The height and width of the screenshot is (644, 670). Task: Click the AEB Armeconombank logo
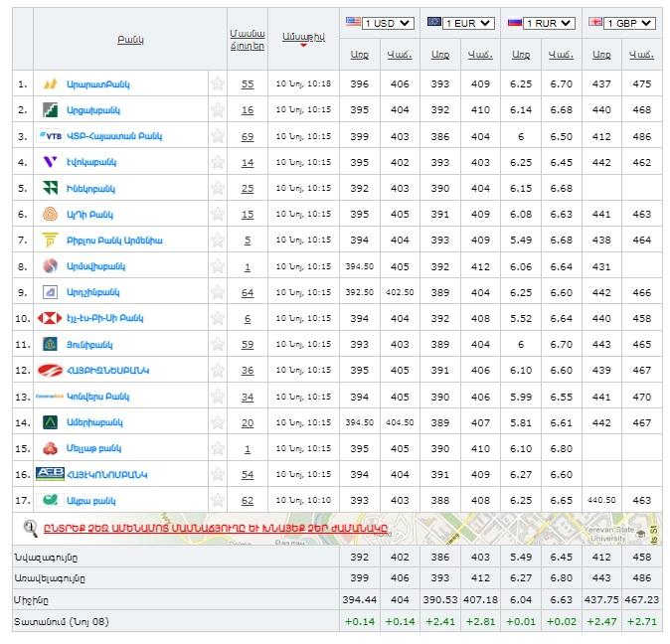pos(50,474)
